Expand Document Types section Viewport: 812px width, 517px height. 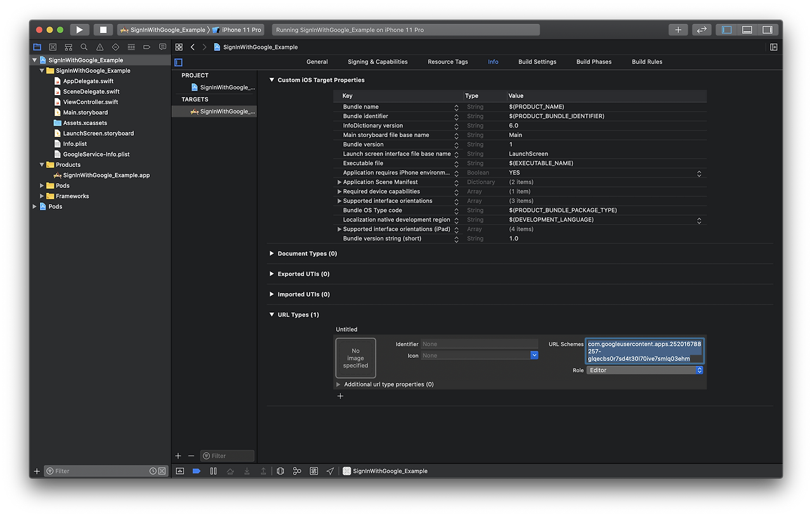coord(272,253)
